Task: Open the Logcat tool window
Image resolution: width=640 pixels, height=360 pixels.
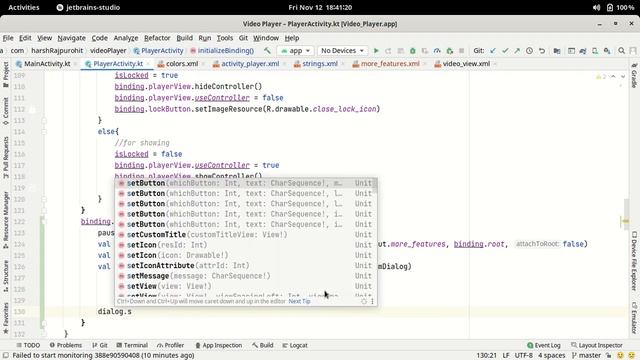Action: pyautogui.click(x=295, y=345)
